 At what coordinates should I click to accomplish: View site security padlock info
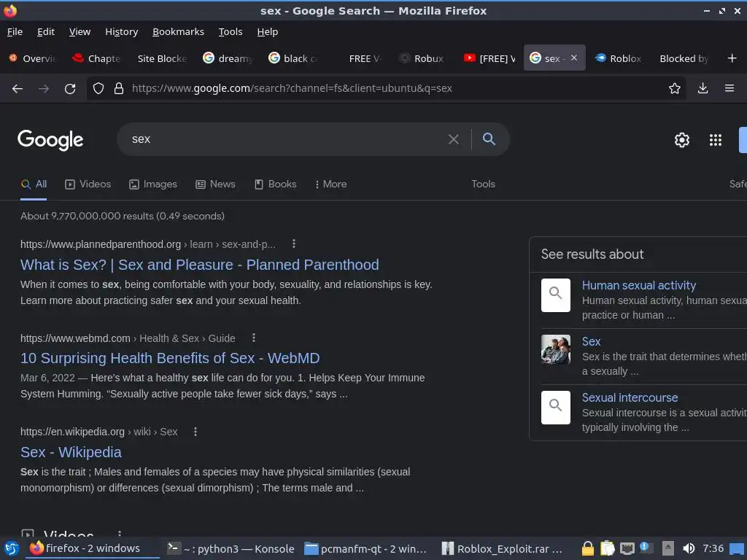tap(119, 88)
